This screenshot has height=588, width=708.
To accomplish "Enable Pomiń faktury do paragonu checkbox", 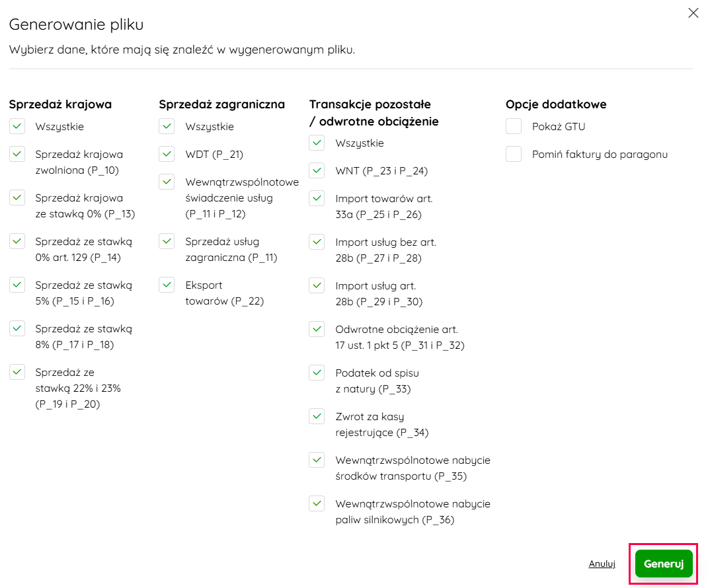I will coord(514,154).
